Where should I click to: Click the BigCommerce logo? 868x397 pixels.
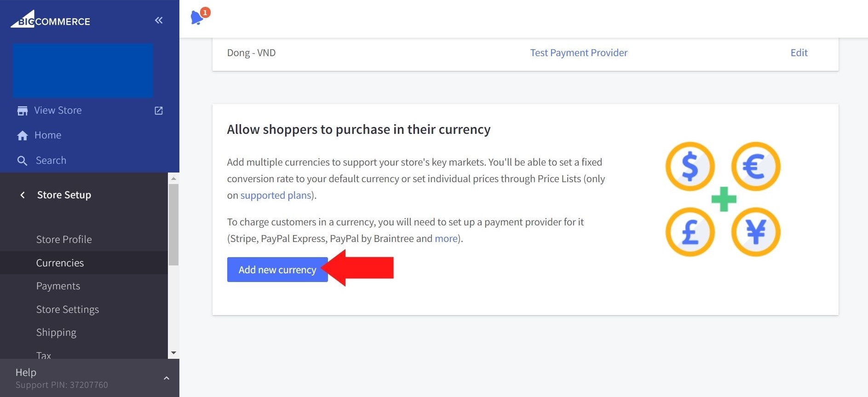pyautogui.click(x=51, y=20)
